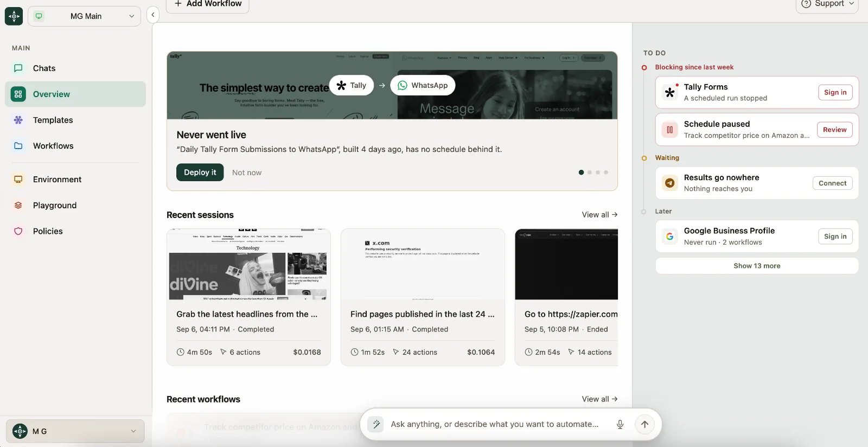Click the clock icon beside 2m 54s

tap(529, 352)
